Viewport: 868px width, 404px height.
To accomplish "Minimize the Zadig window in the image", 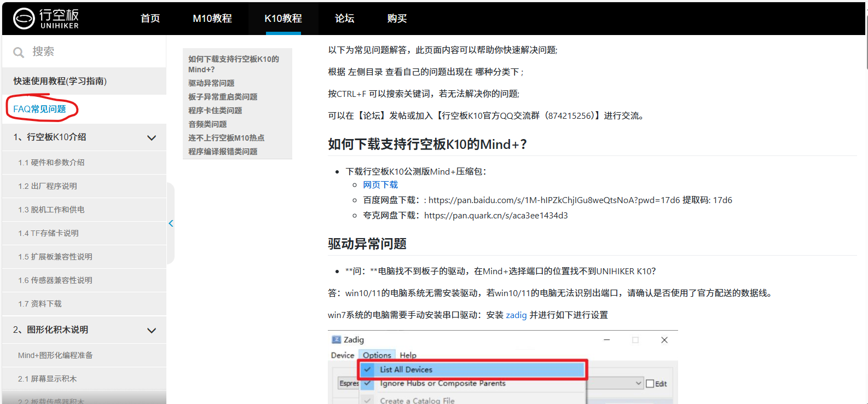I will point(607,340).
